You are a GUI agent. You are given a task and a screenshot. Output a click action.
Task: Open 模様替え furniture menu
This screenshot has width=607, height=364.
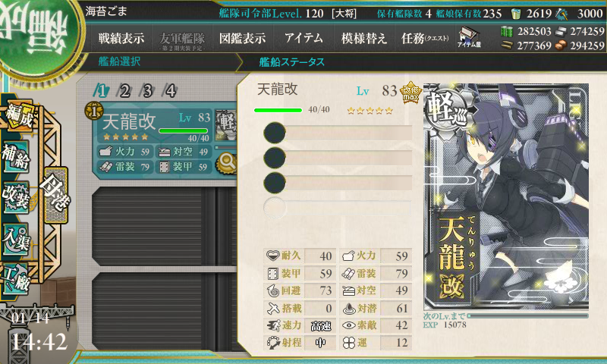point(364,38)
